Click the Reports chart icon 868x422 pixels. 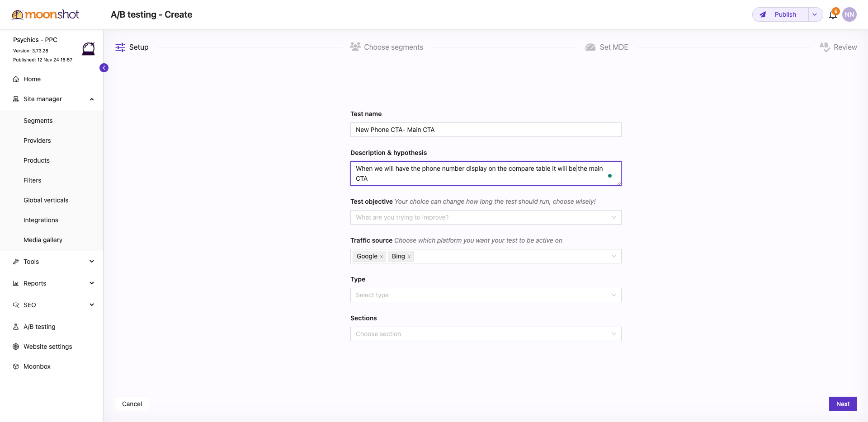(x=16, y=283)
